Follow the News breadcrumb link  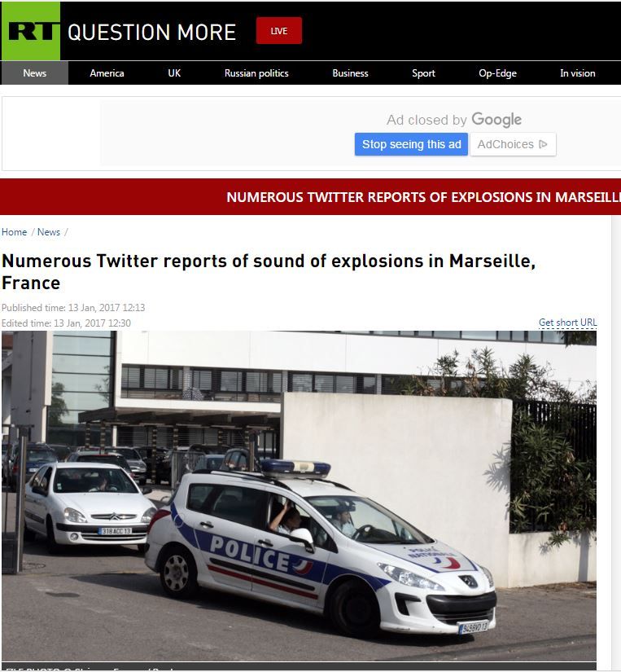48,232
